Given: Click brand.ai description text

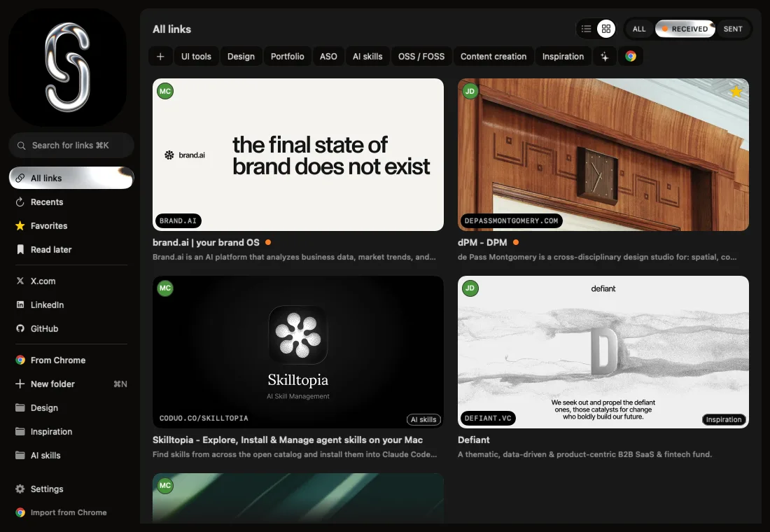Looking at the screenshot, I should tap(294, 257).
